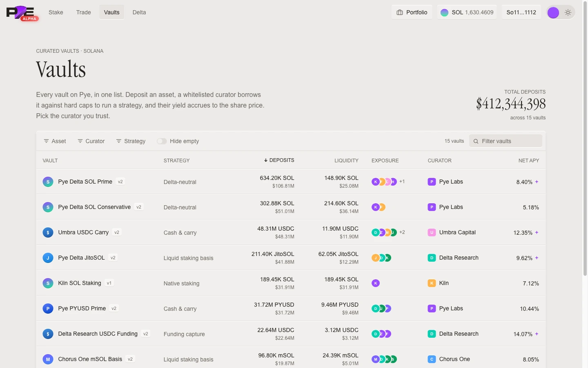Open the Delta tab

(139, 12)
